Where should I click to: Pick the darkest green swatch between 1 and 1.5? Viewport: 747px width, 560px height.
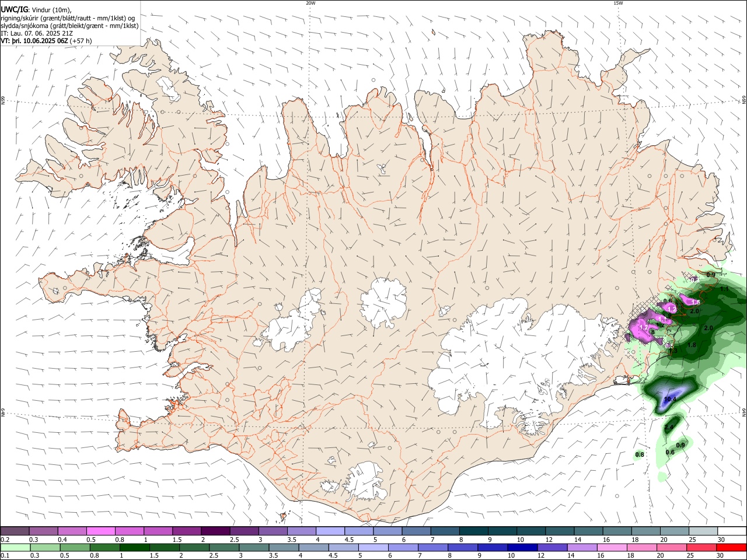point(134,547)
